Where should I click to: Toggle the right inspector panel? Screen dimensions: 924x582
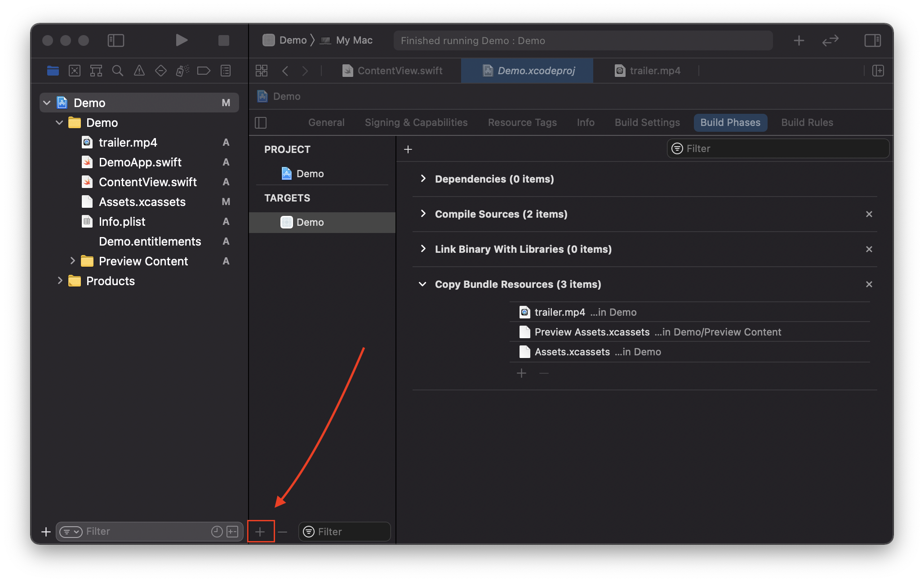point(872,40)
